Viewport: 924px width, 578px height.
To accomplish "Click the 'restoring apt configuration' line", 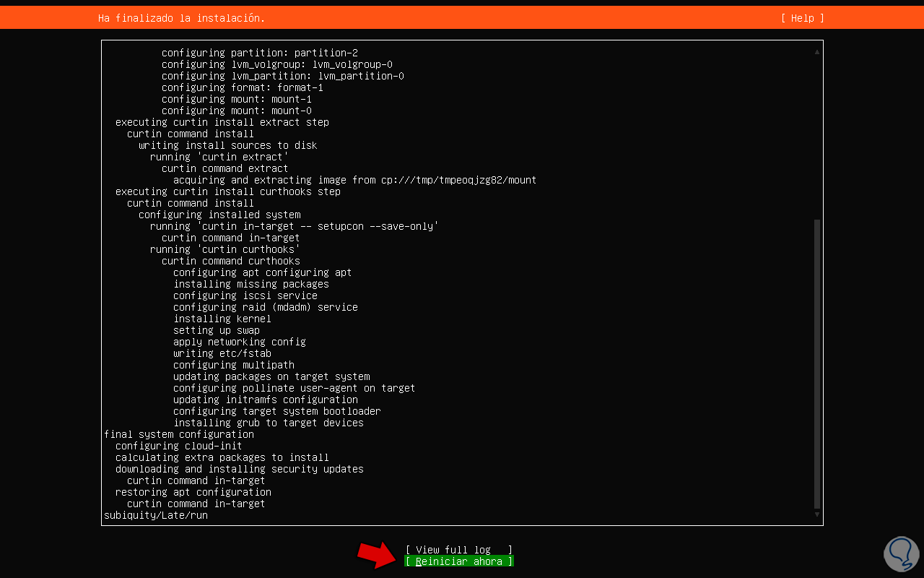I will [x=193, y=492].
